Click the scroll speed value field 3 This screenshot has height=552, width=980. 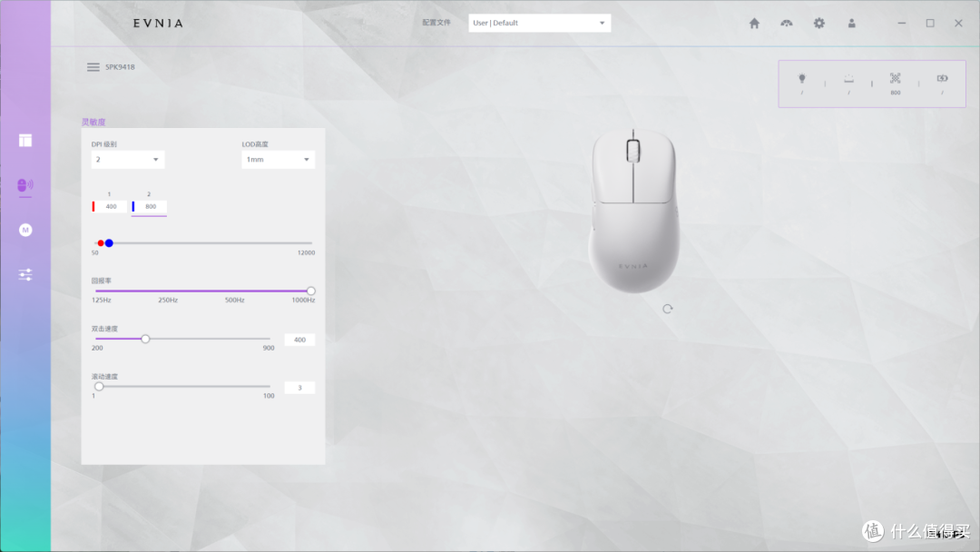pos(299,388)
